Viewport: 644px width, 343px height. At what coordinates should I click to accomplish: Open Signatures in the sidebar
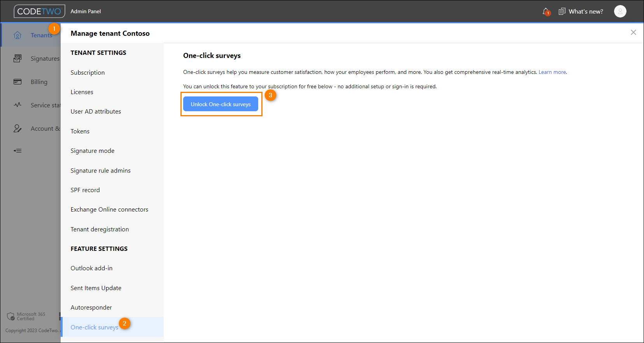point(45,58)
